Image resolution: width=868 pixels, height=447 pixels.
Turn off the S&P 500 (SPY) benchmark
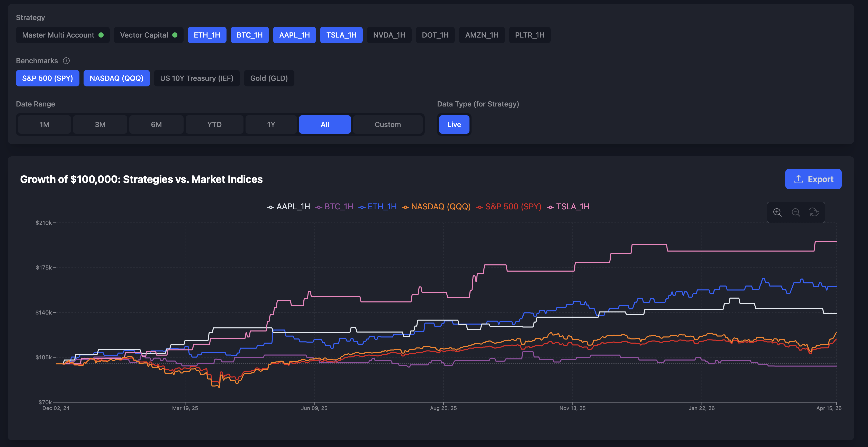tap(48, 78)
